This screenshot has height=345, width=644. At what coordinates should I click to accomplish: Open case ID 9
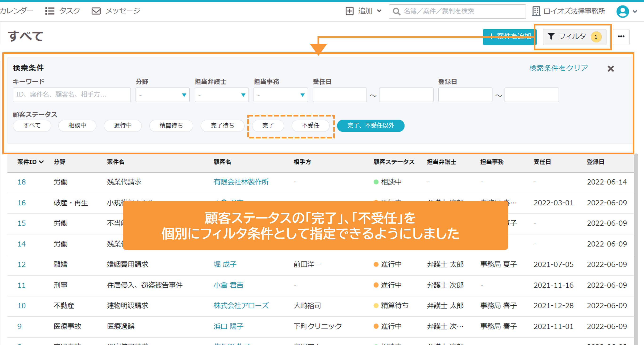click(x=20, y=326)
